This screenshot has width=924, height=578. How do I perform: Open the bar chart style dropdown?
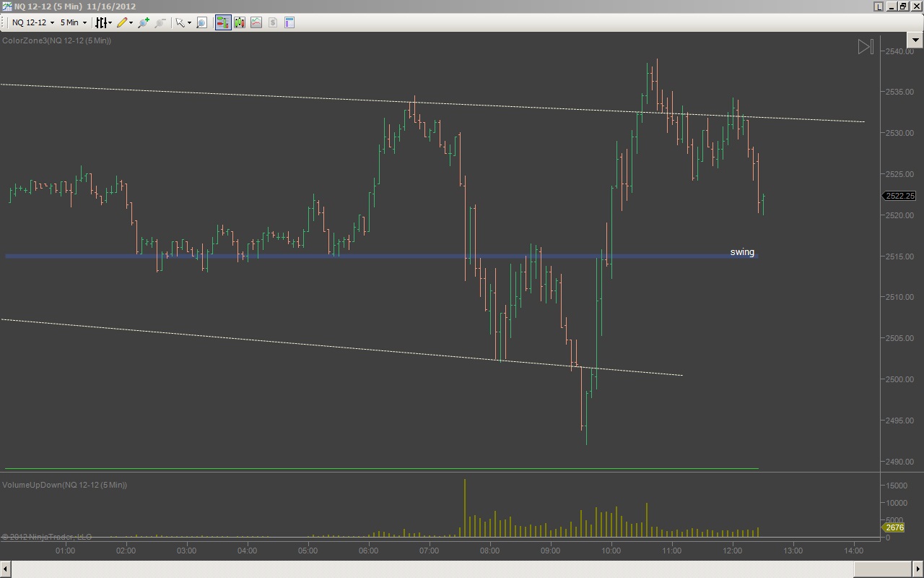[x=104, y=22]
